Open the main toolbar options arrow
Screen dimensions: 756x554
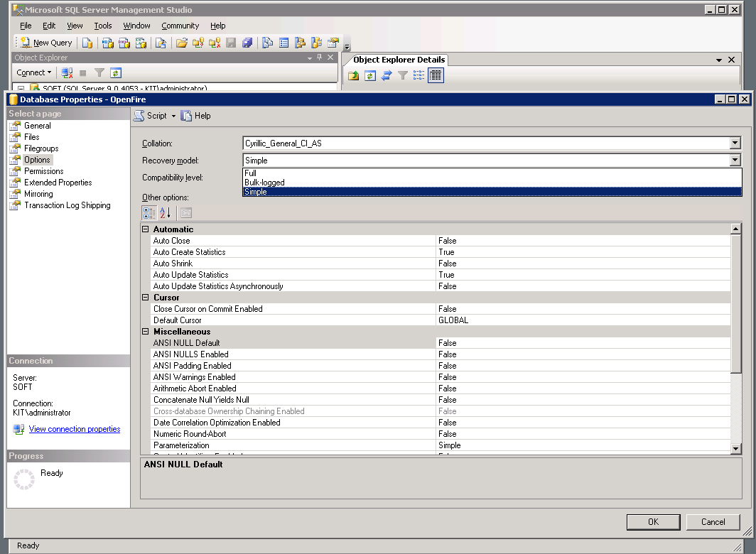pyautogui.click(x=347, y=47)
